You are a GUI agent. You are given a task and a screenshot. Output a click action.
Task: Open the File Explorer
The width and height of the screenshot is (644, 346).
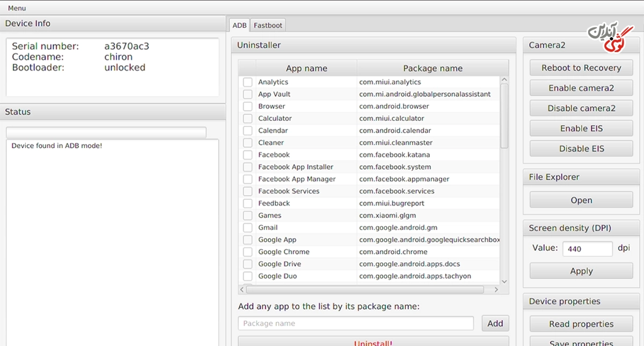click(581, 200)
